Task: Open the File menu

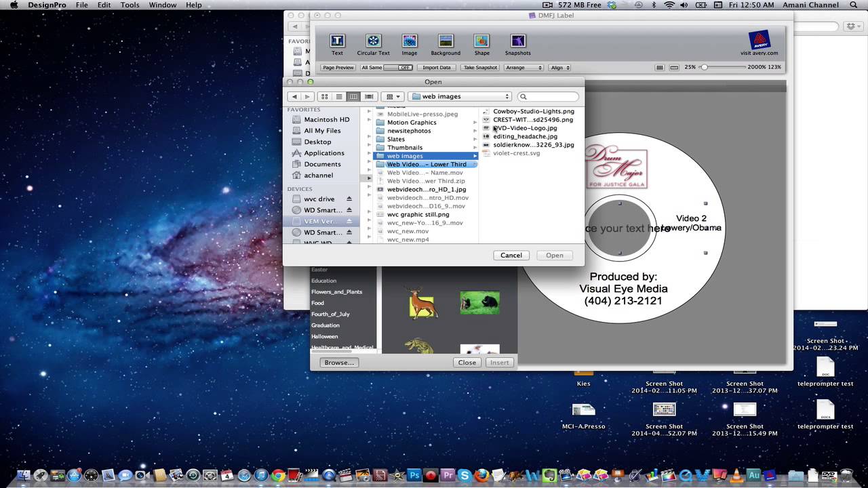Action: tap(82, 5)
